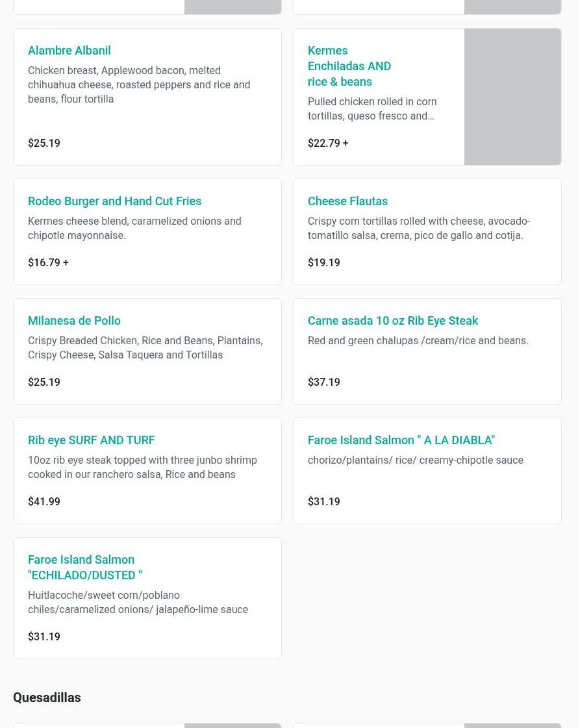This screenshot has height=728, width=578.
Task: Pick the Rib eye SURF AND TURF
Action: (x=91, y=440)
